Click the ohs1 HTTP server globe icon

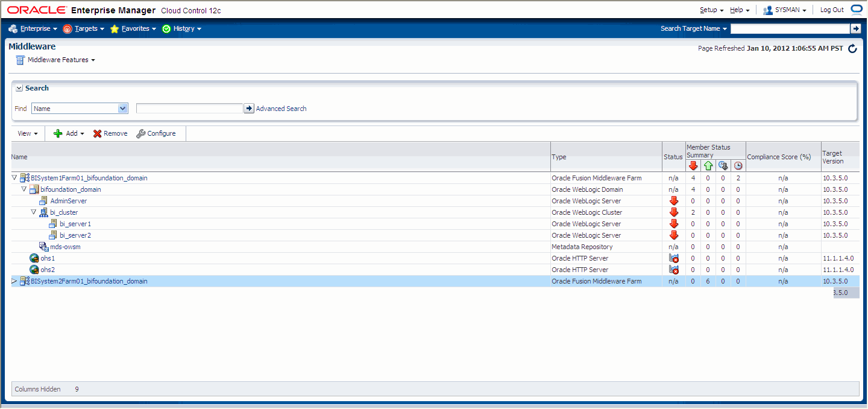pos(34,258)
